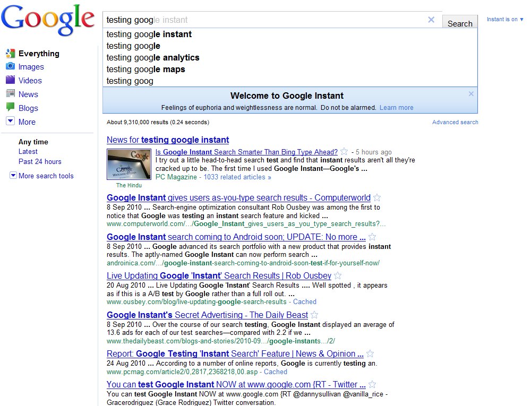Clear search box with X icon
The image size is (532, 406).
[x=431, y=20]
